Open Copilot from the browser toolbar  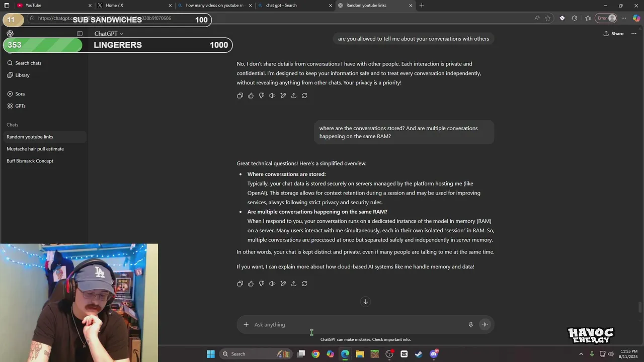(636, 18)
